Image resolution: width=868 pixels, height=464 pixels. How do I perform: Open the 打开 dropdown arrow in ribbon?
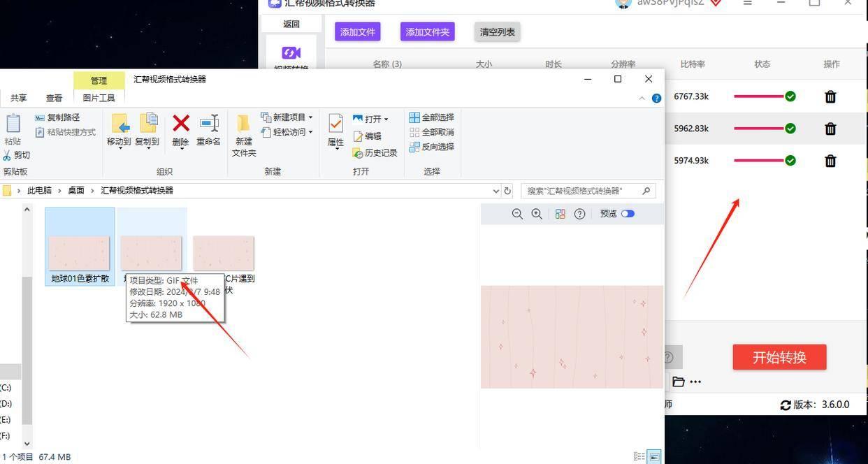[386, 119]
